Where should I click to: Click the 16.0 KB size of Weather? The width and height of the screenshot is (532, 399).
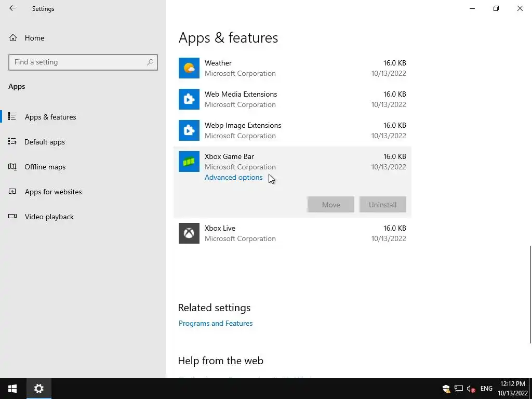tap(395, 63)
